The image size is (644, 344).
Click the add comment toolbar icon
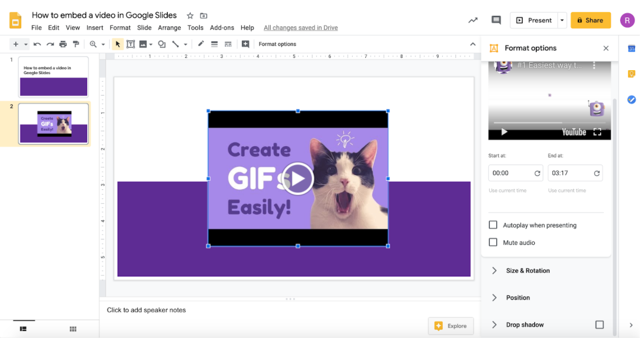coord(245,44)
